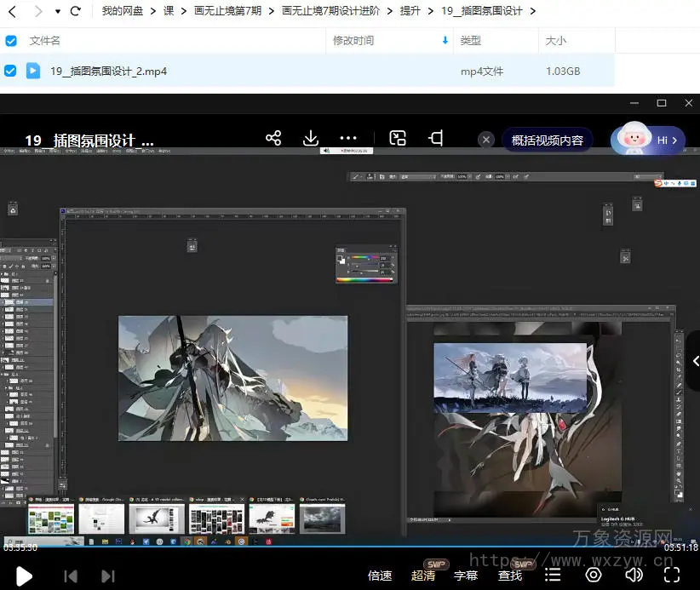The height and width of the screenshot is (590, 700).
Task: Click the volume speaker icon
Action: [634, 576]
